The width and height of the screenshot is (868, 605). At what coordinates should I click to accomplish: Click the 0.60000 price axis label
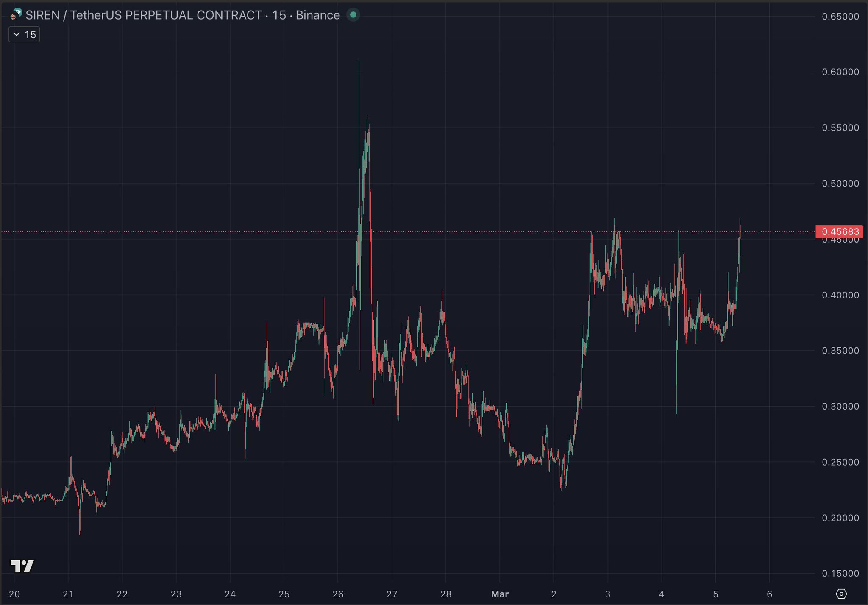pyautogui.click(x=840, y=72)
